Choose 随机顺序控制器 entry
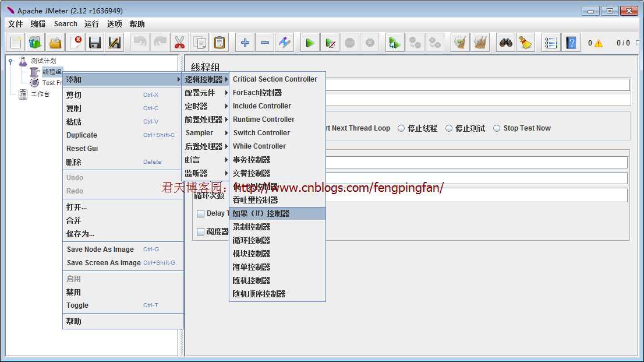Viewport: 644px width, 362px height. tap(277, 294)
